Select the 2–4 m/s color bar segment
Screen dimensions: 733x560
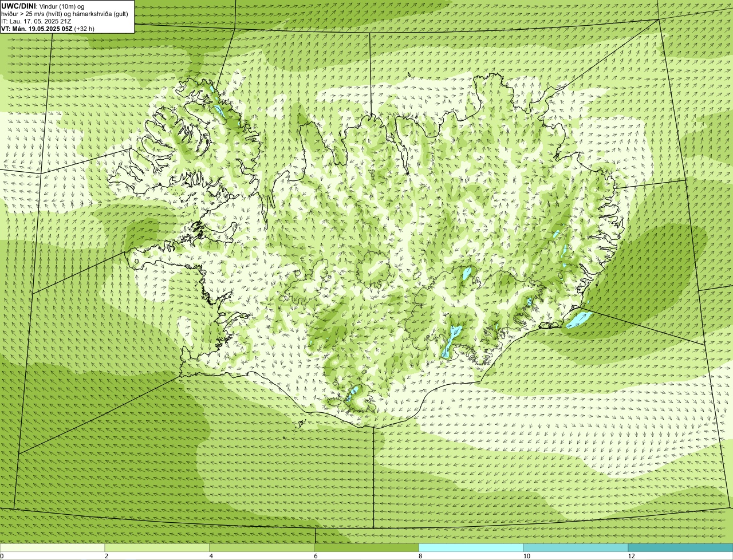(157, 548)
